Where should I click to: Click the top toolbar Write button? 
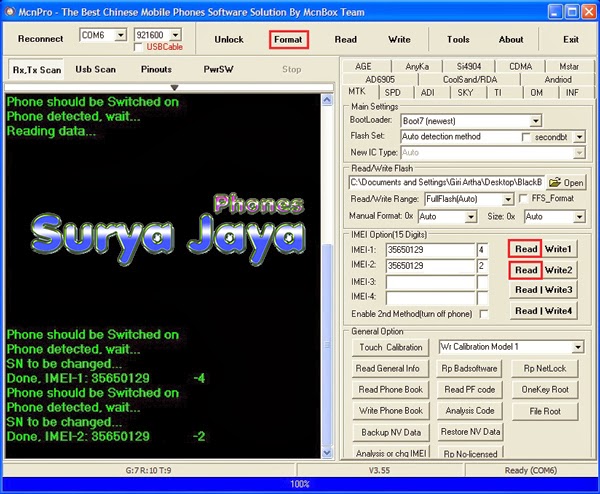(x=399, y=39)
